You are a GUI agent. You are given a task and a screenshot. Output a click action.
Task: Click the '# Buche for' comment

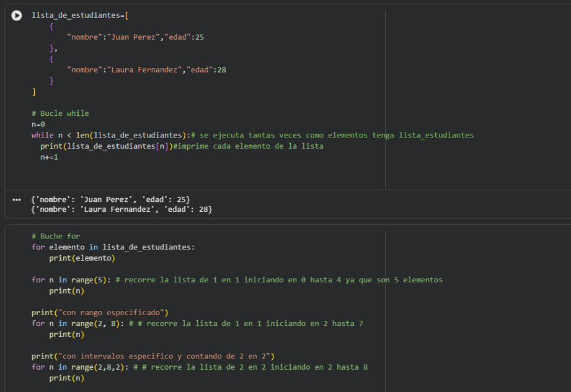56,236
